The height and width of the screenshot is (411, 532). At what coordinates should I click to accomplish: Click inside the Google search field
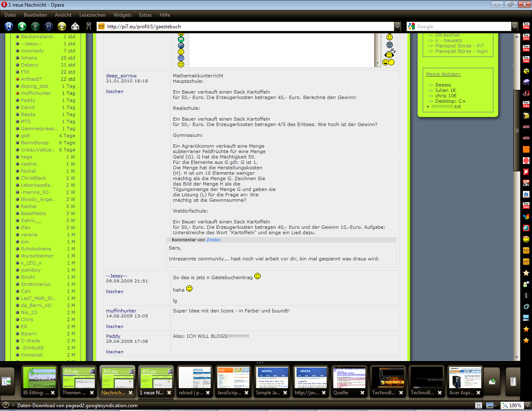pyautogui.click(x=462, y=27)
